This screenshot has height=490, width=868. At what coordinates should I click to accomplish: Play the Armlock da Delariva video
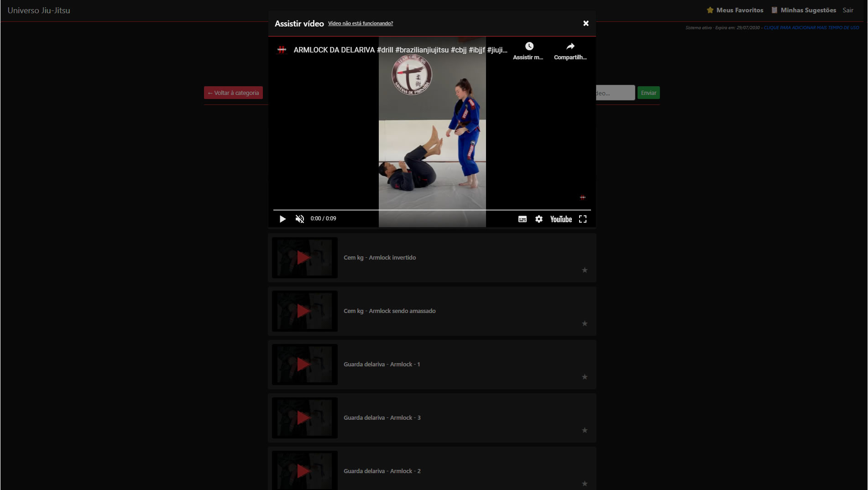(x=282, y=219)
